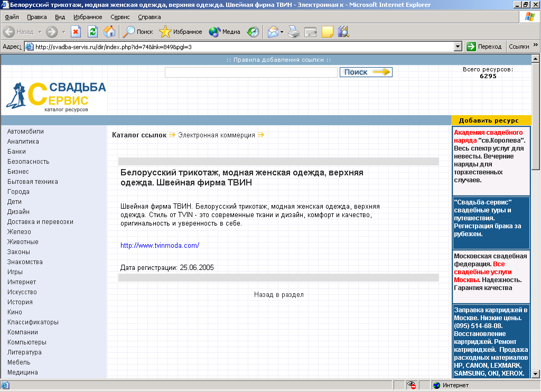Open the Медицина category
Screen dimensions: 541x392
pos(23,372)
